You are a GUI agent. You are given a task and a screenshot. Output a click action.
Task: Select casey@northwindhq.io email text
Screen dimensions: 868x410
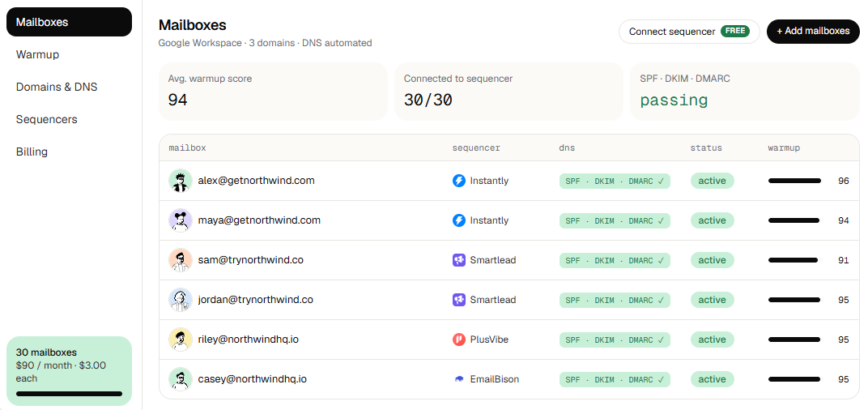252,379
